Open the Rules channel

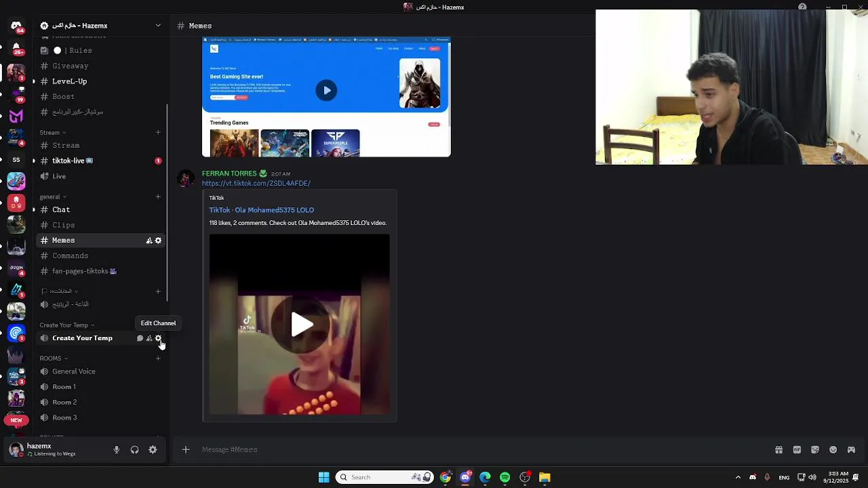pos(100,50)
